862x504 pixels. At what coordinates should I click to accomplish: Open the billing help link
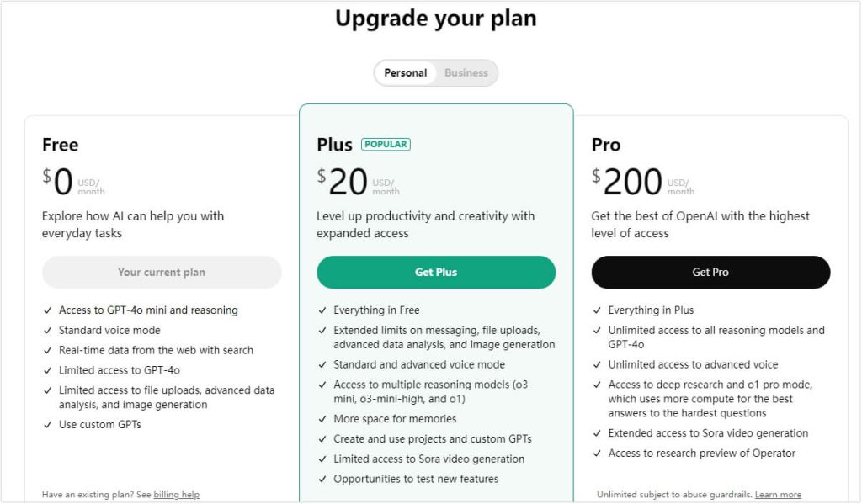[x=176, y=495]
